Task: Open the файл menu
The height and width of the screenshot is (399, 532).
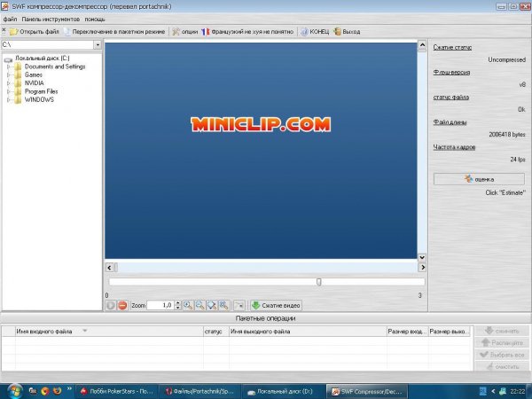Action: coord(10,20)
